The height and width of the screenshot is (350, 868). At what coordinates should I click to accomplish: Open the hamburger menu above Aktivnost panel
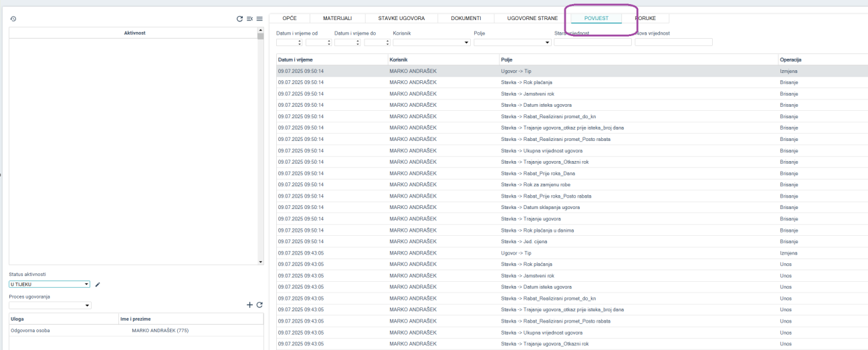pyautogui.click(x=259, y=19)
